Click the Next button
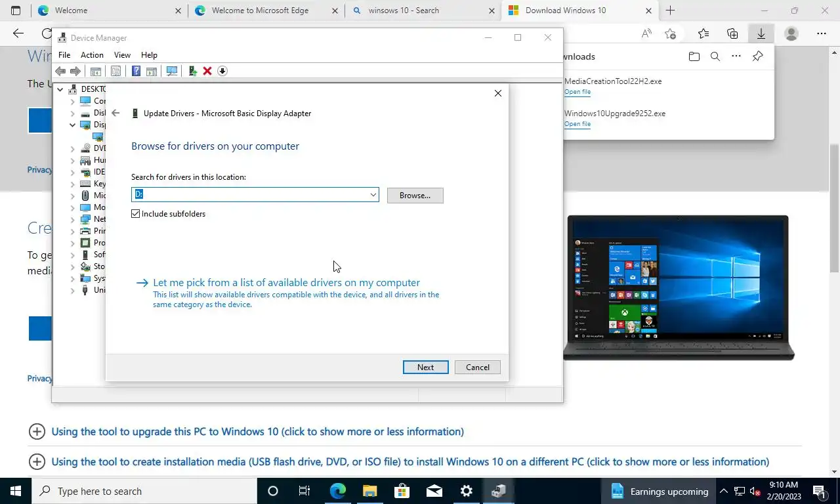The height and width of the screenshot is (504, 840). (425, 367)
